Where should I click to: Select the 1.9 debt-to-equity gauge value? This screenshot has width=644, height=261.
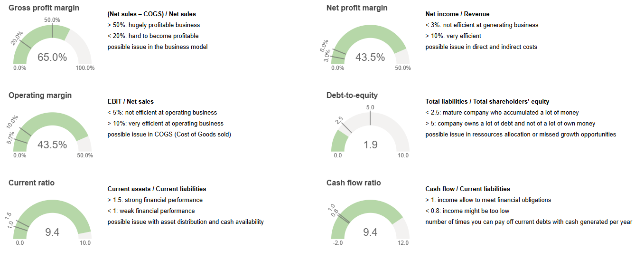pyautogui.click(x=370, y=145)
